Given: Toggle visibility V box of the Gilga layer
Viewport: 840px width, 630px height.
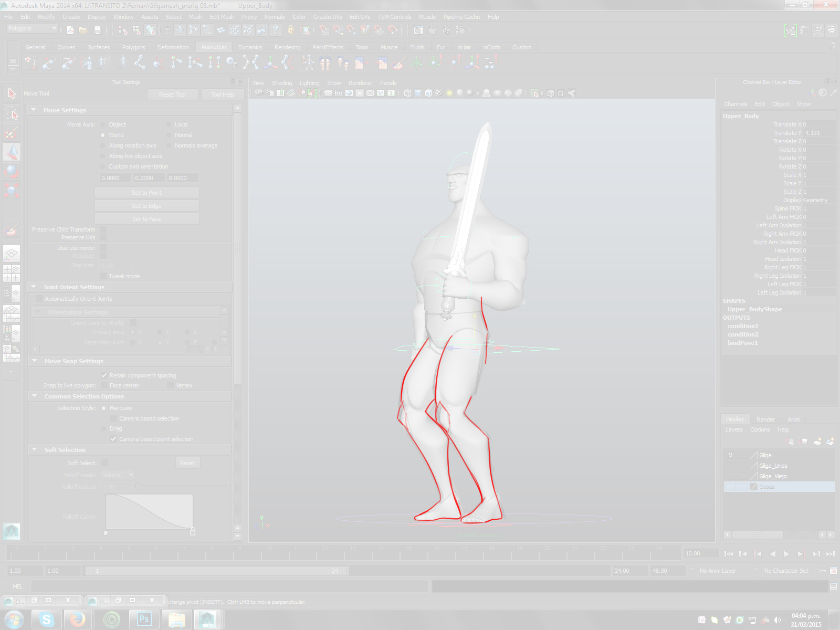Looking at the screenshot, I should tap(730, 455).
